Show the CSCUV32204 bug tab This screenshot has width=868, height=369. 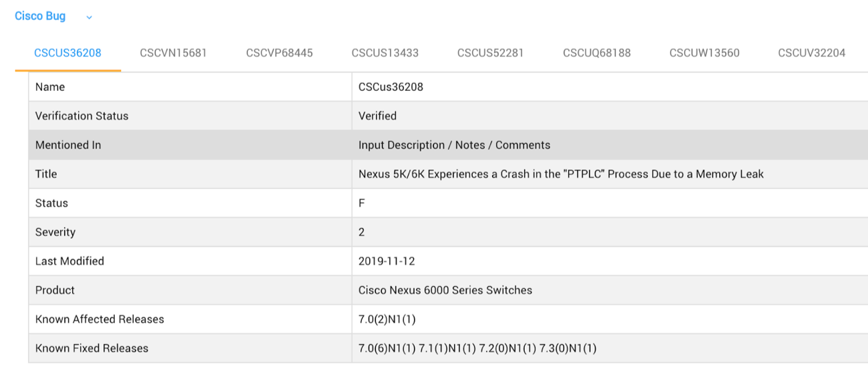pos(811,53)
